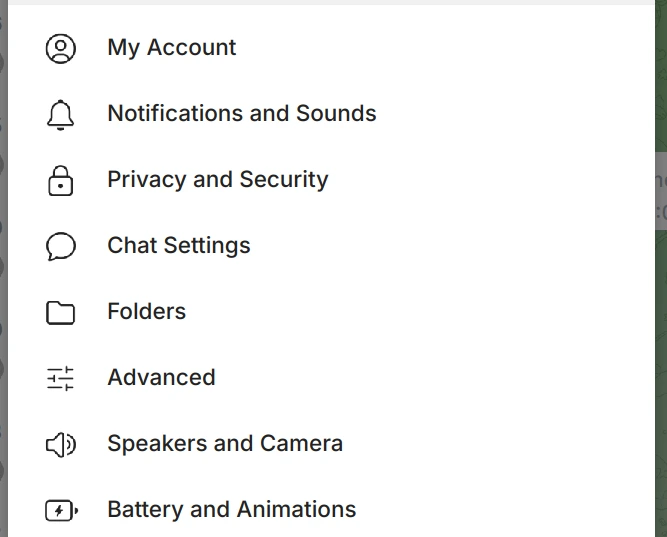The height and width of the screenshot is (537, 667).
Task: Select the Folders settings entry
Action: click(331, 311)
